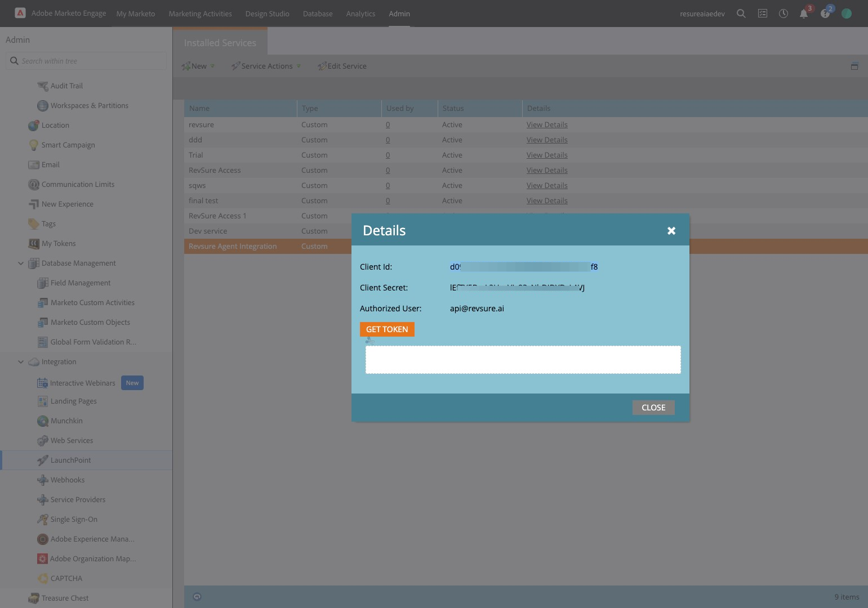Open the Analytics menu
Image resolution: width=868 pixels, height=608 pixels.
(360, 14)
